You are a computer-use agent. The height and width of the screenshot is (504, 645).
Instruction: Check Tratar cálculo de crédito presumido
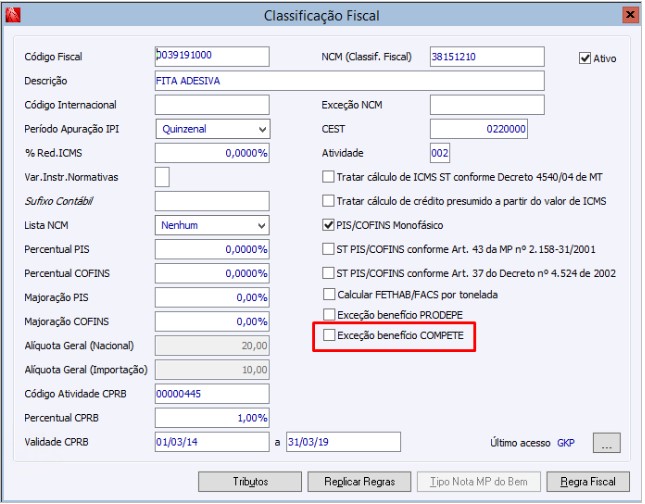pos(328,201)
